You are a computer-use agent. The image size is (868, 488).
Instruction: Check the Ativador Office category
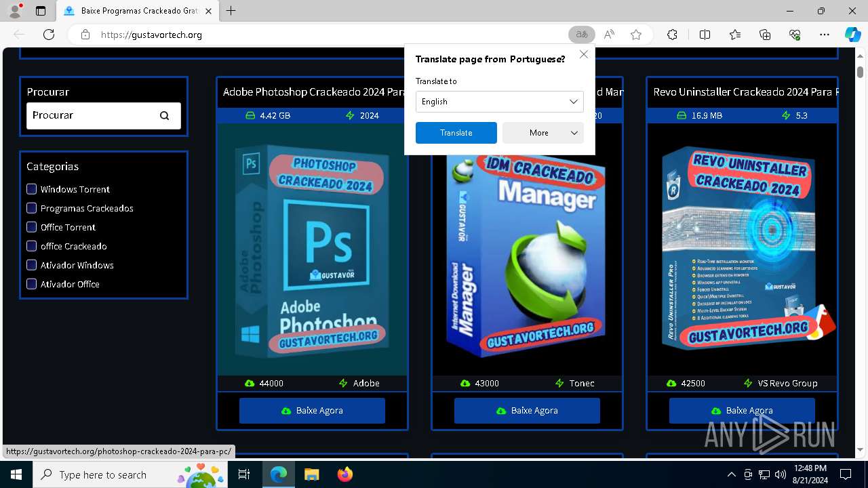pyautogui.click(x=31, y=284)
